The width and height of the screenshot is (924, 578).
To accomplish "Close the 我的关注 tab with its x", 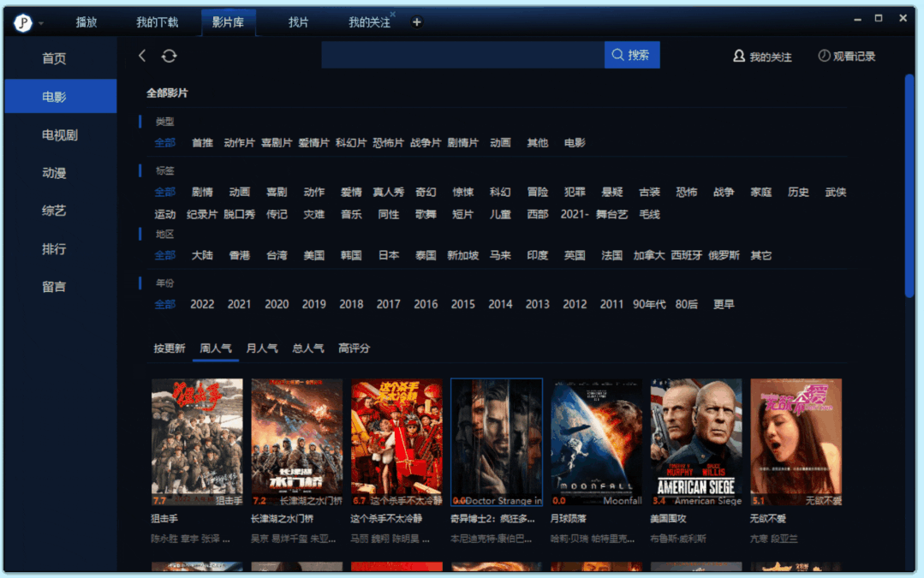I will pos(393,15).
